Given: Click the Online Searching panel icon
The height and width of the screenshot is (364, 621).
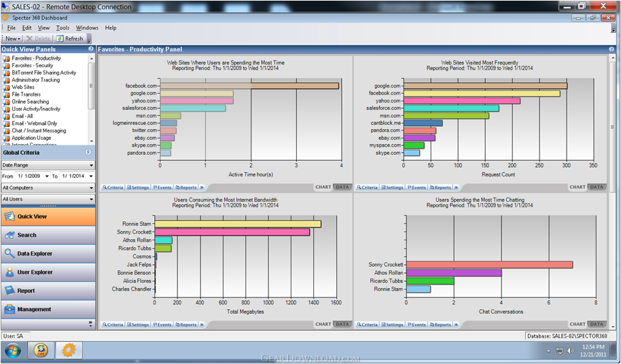Looking at the screenshot, I should [x=6, y=102].
